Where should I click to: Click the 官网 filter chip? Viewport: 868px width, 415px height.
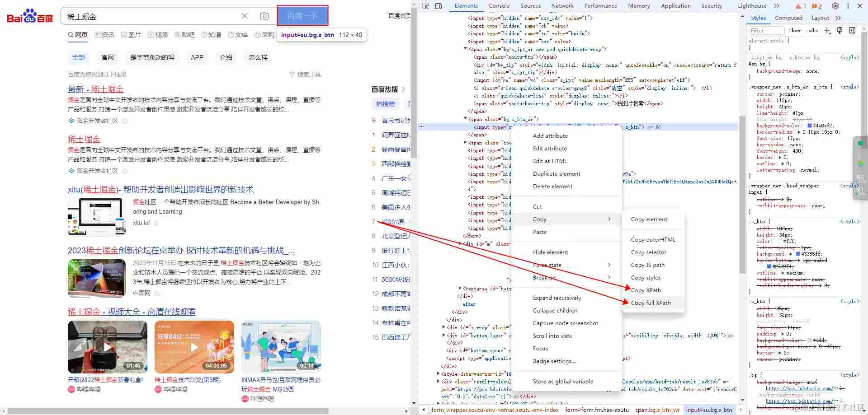108,57
